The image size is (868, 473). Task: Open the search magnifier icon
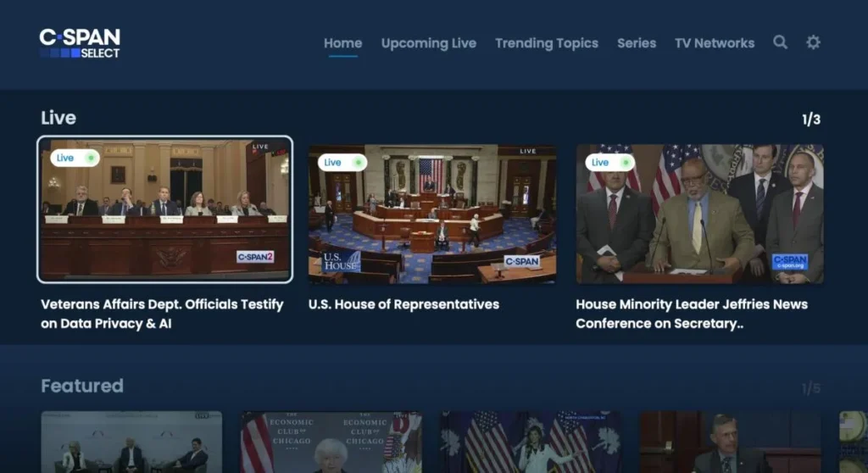[780, 42]
